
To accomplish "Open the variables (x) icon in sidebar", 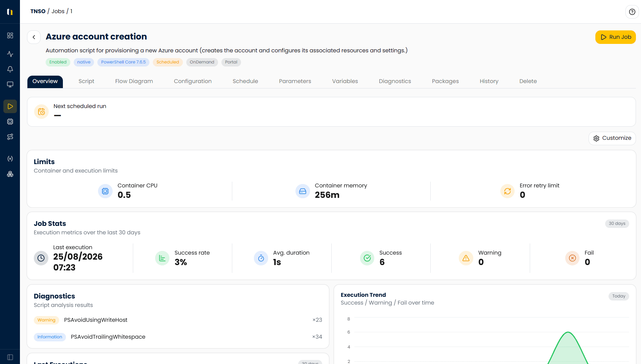I will click(10, 159).
